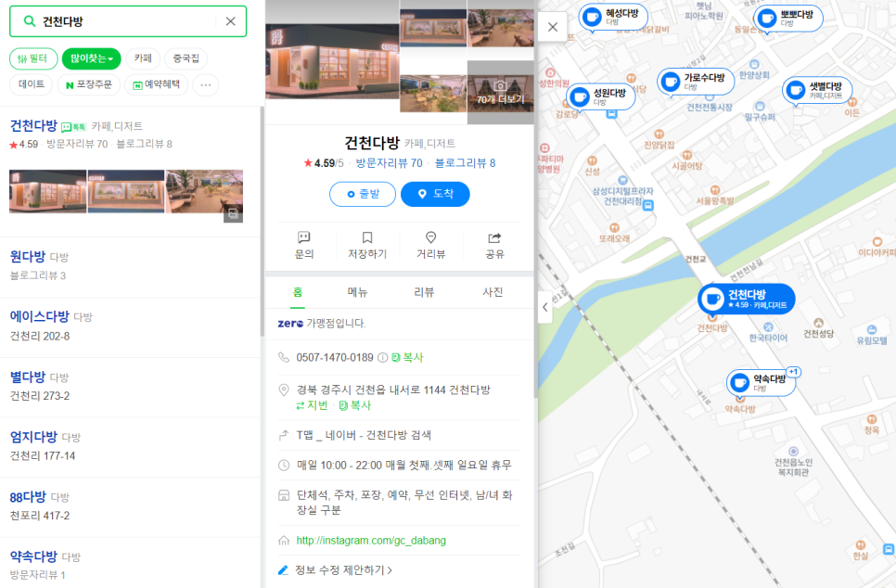
Task: Close the detail panel with X button
Action: 553,27
